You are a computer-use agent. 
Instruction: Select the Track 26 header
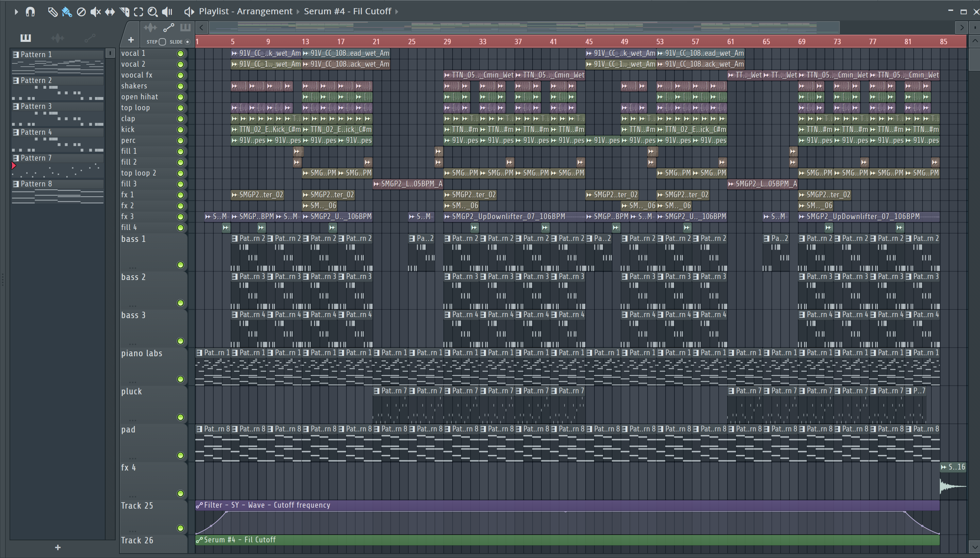point(153,544)
